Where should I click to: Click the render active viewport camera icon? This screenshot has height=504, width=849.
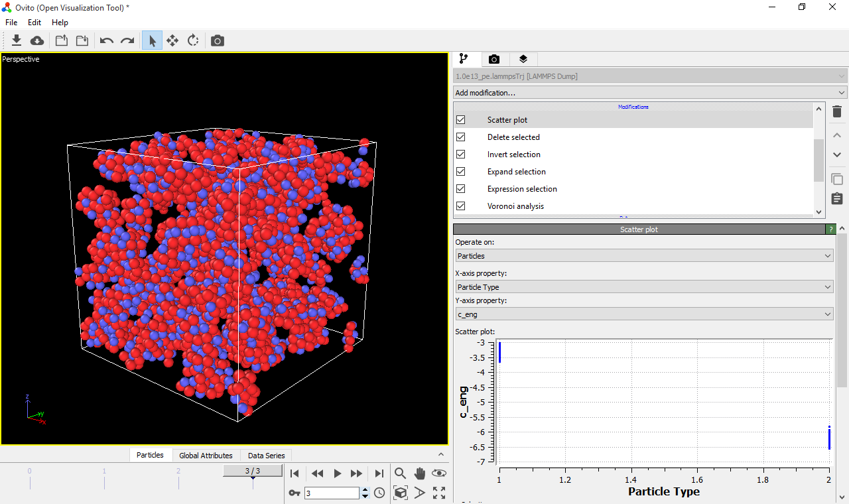pos(218,40)
